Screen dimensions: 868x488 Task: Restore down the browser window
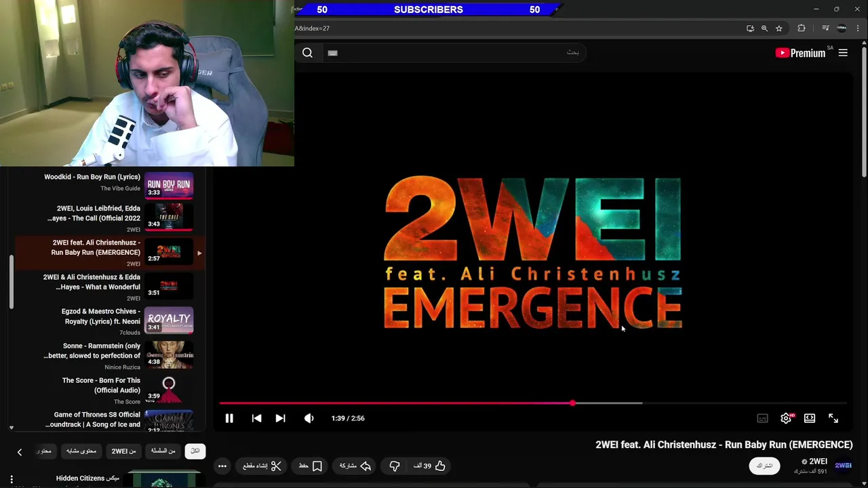(x=836, y=9)
